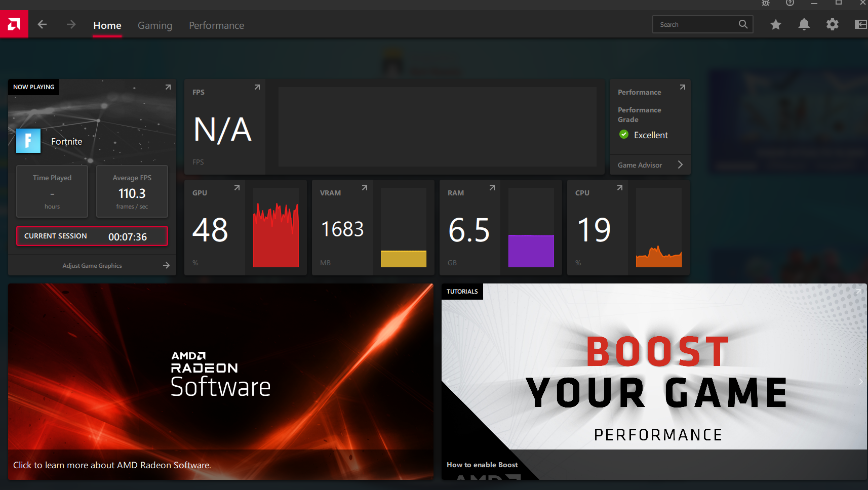Click the yellow VRAM usage bar
This screenshot has height=490, width=868.
click(x=404, y=259)
